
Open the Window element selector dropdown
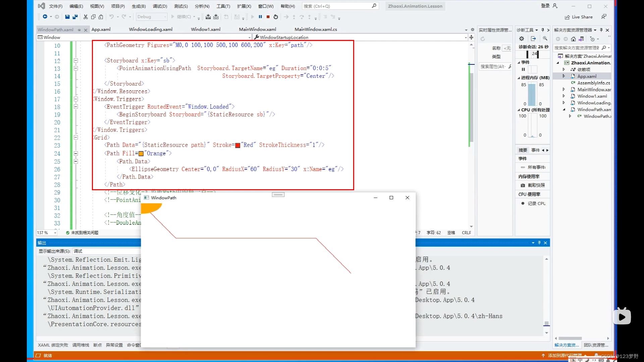[x=249, y=37]
